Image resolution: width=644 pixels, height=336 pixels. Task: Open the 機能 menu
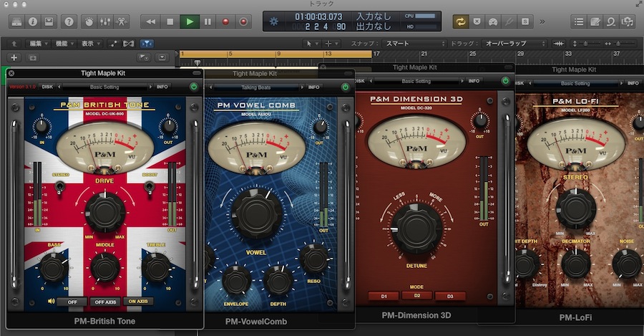(x=64, y=43)
